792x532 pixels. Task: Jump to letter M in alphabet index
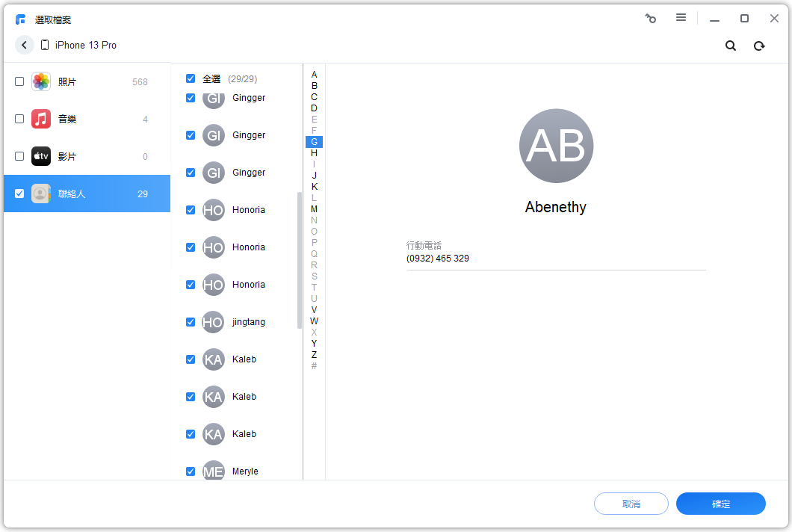coord(314,209)
